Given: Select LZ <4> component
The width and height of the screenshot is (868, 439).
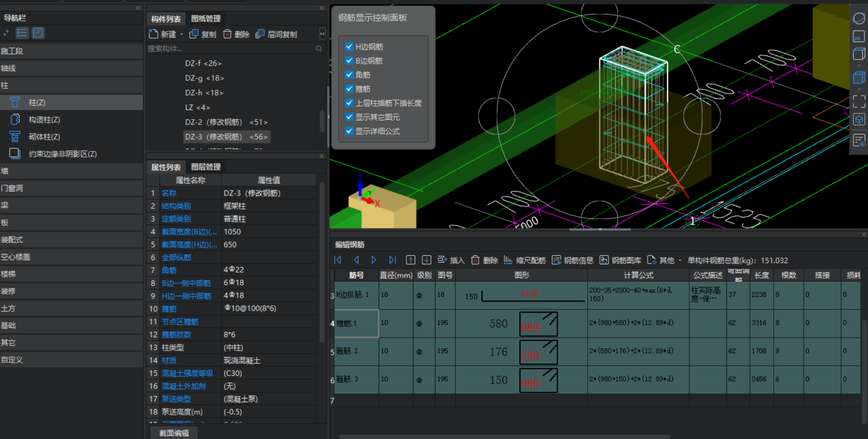Looking at the screenshot, I should [198, 107].
